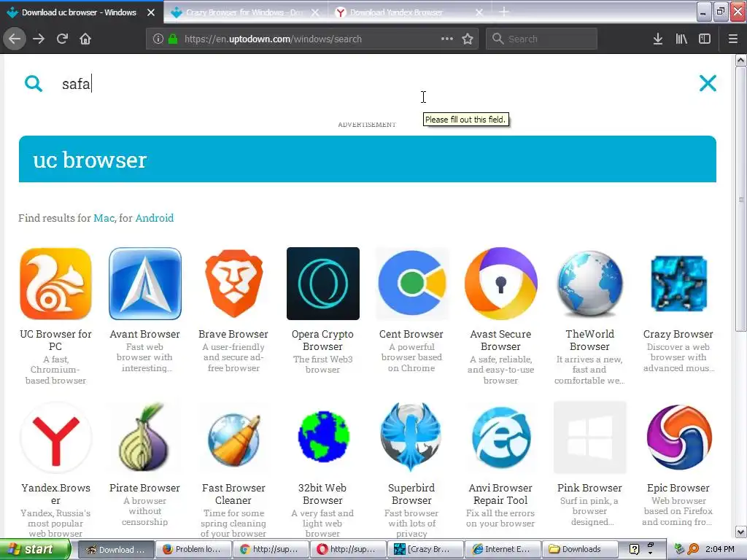Open the page actions three-dot menu

(x=447, y=39)
